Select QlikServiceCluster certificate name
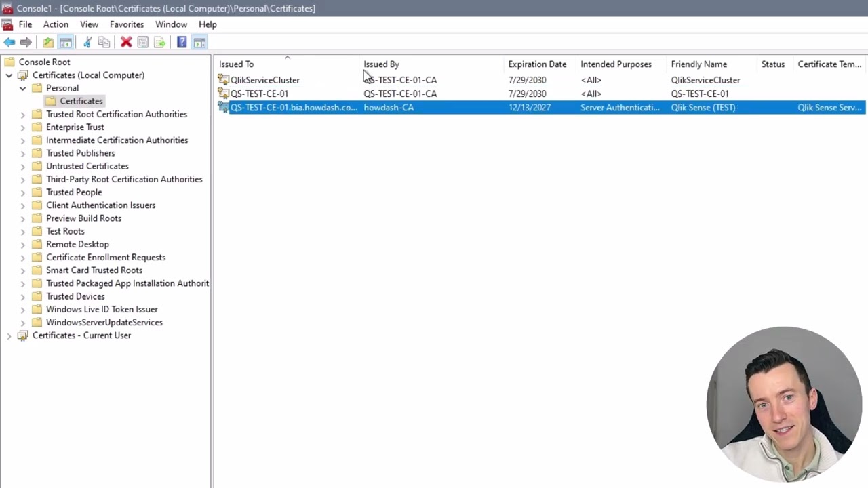868x488 pixels. tap(265, 80)
